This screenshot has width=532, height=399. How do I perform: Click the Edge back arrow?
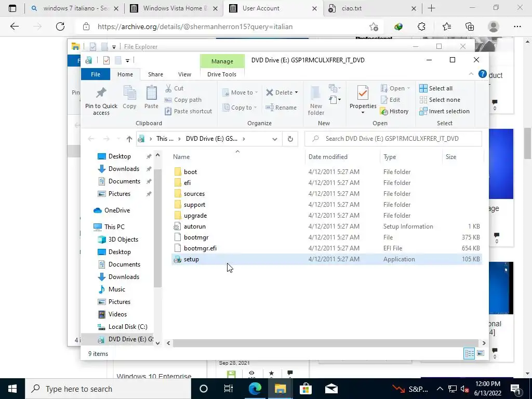pos(15,26)
